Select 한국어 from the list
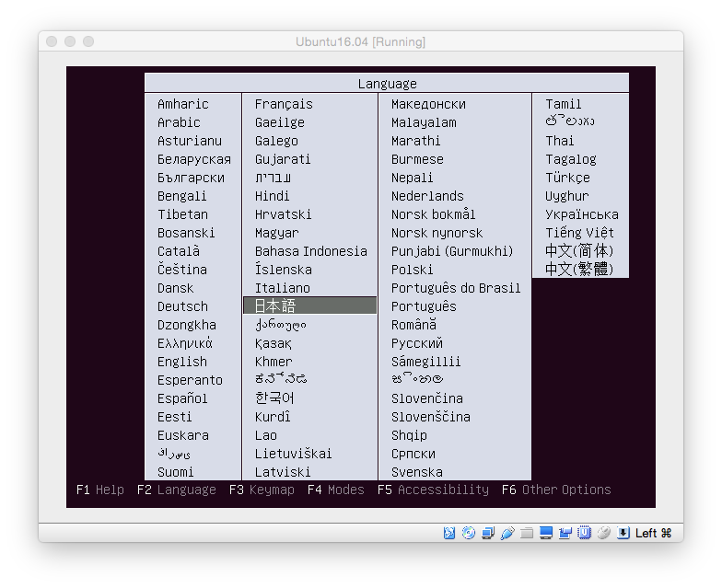722x588 pixels. click(274, 398)
